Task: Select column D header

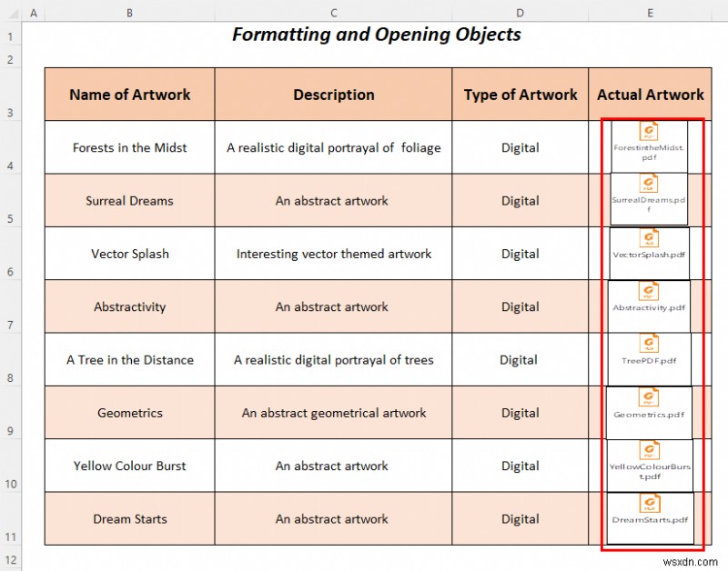Action: coord(520,14)
